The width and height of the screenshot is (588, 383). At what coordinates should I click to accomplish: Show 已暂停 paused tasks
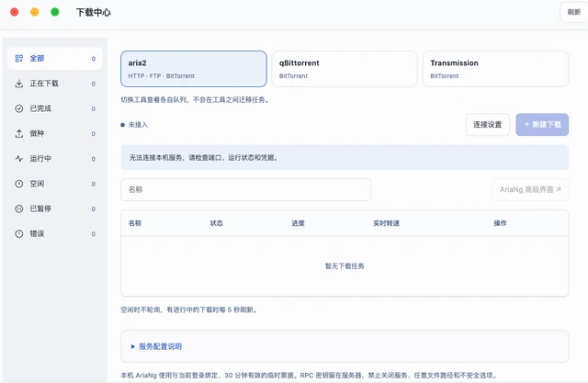pyautogui.click(x=55, y=208)
